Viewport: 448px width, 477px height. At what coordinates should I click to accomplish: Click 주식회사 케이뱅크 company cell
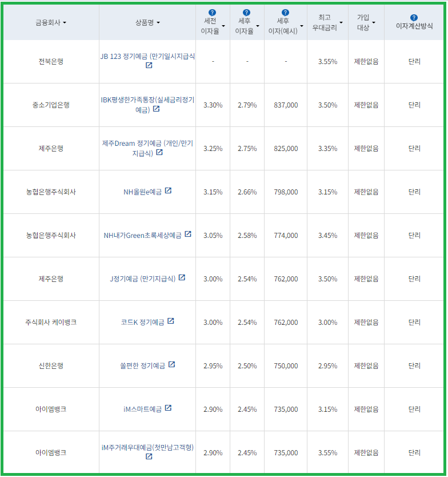[x=51, y=323]
